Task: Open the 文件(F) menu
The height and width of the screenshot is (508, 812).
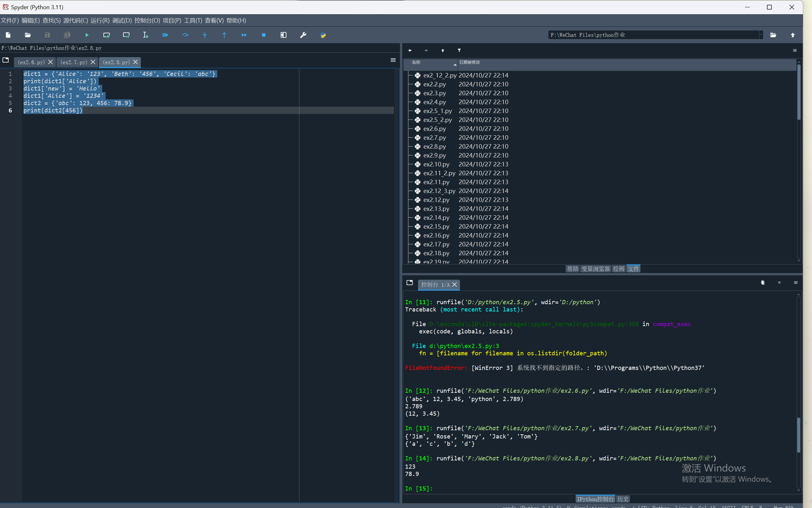Action: [x=10, y=21]
